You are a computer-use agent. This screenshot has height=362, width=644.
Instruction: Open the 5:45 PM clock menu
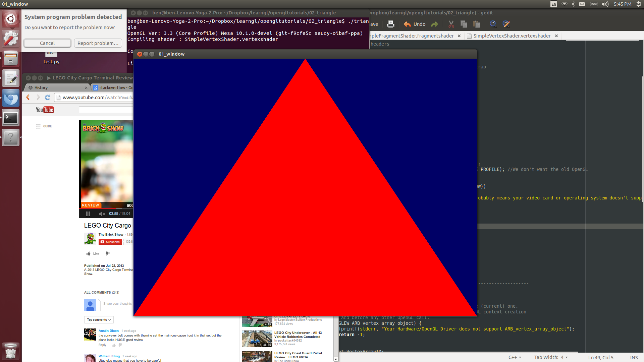[x=623, y=4]
